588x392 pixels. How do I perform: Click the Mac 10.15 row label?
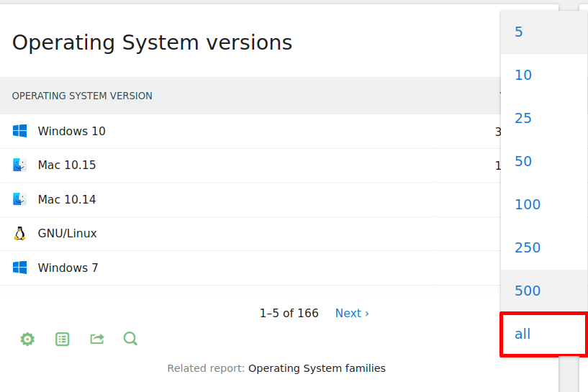[67, 165]
